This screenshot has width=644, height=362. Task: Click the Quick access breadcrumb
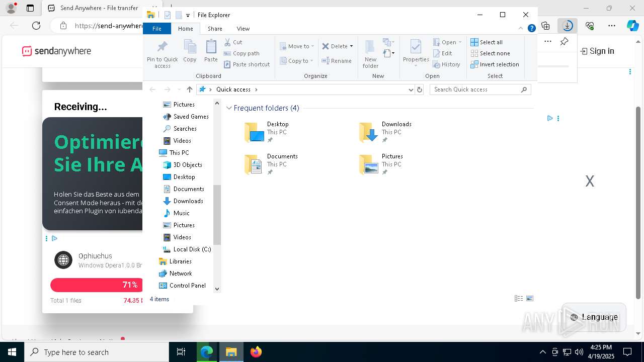coord(233,89)
